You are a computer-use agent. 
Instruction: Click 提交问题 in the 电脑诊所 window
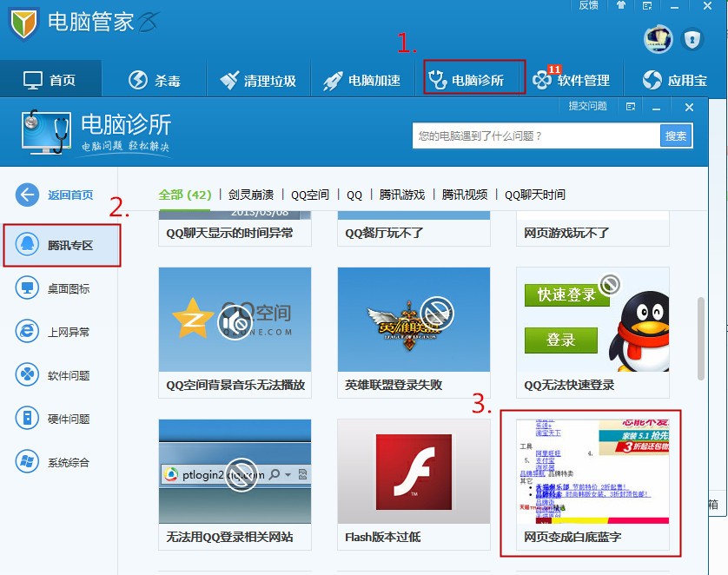pyautogui.click(x=588, y=106)
